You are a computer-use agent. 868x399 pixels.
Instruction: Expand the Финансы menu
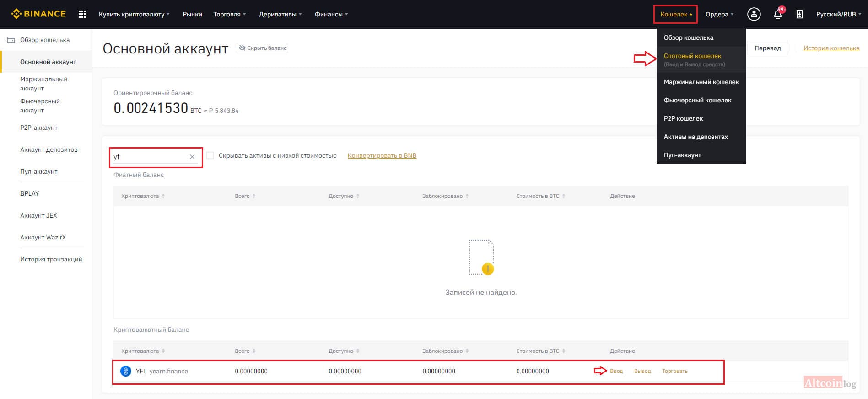(331, 14)
